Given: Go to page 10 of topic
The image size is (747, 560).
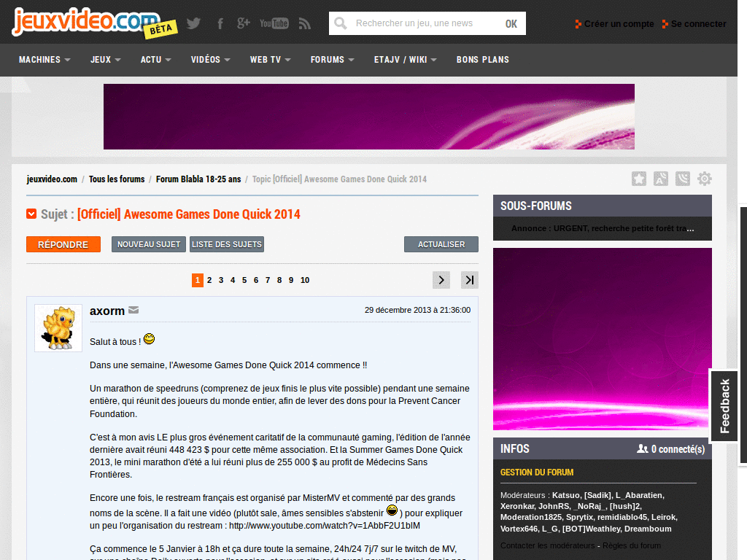Looking at the screenshot, I should (x=305, y=280).
